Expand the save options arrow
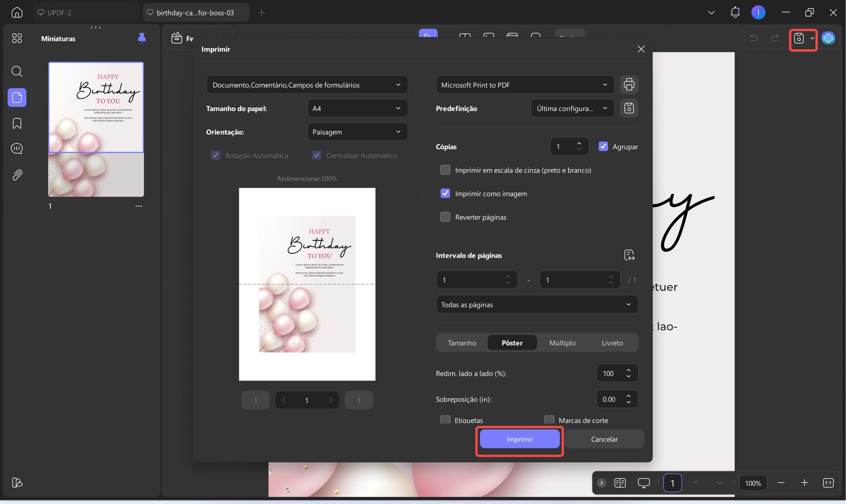 812,38
